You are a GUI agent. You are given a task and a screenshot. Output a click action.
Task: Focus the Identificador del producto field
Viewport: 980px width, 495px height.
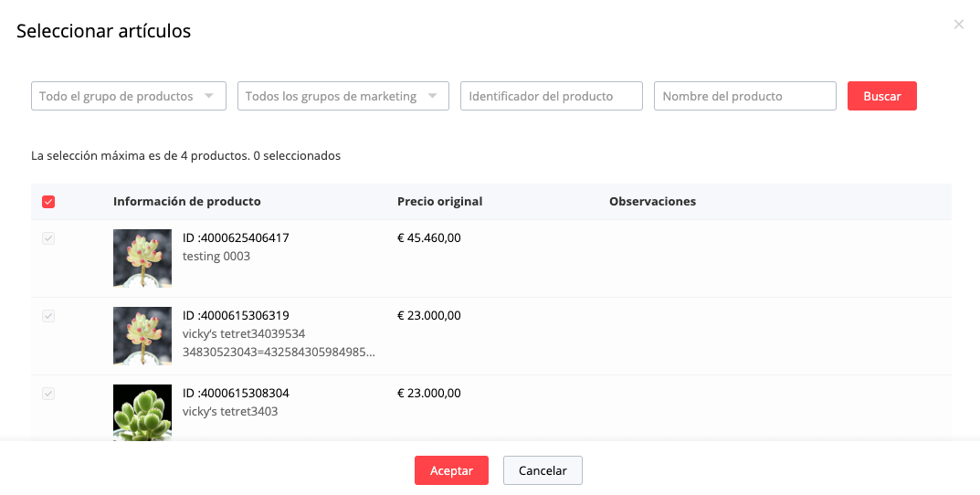tap(551, 96)
